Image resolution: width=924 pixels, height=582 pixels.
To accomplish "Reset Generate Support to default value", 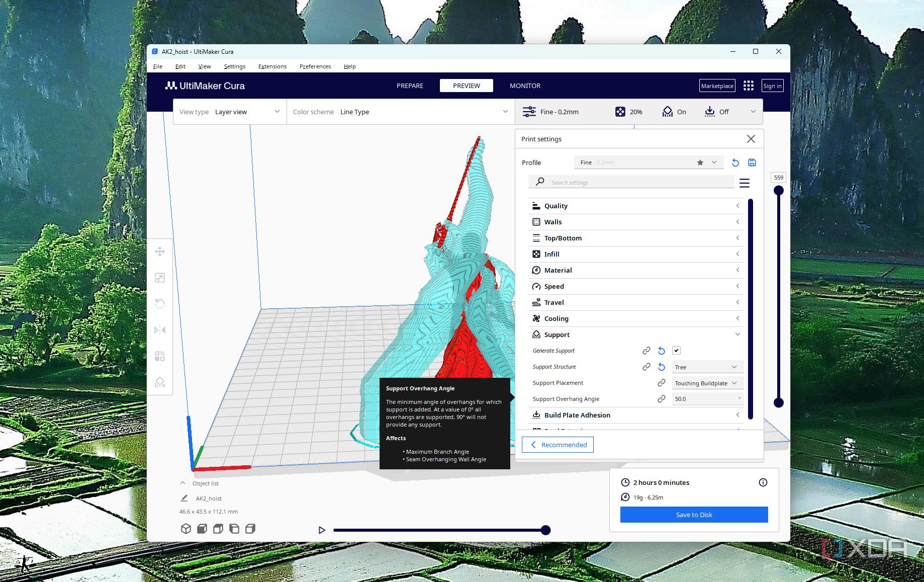I will (662, 351).
